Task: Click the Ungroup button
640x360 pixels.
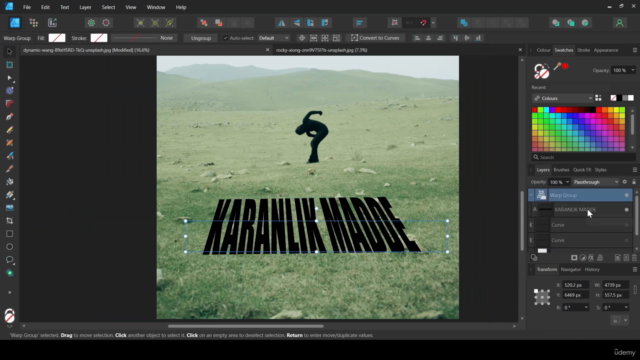Action: tap(201, 38)
